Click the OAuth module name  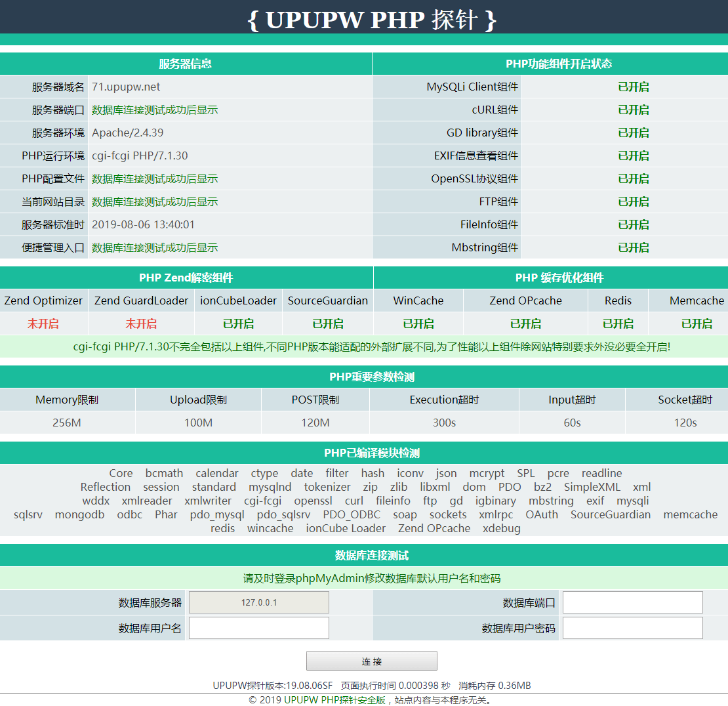click(541, 514)
